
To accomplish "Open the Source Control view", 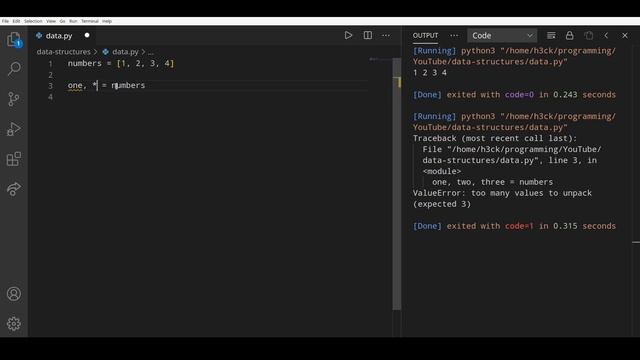I will [x=14, y=99].
